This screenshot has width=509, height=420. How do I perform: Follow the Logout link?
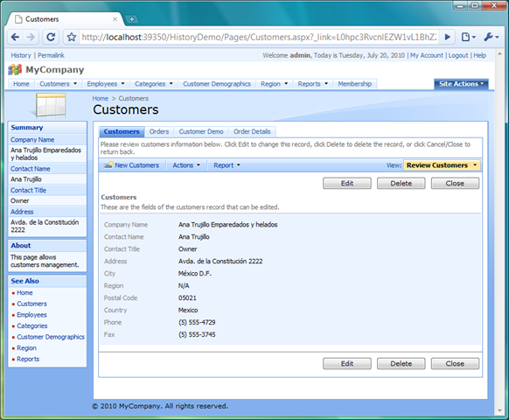coord(458,55)
